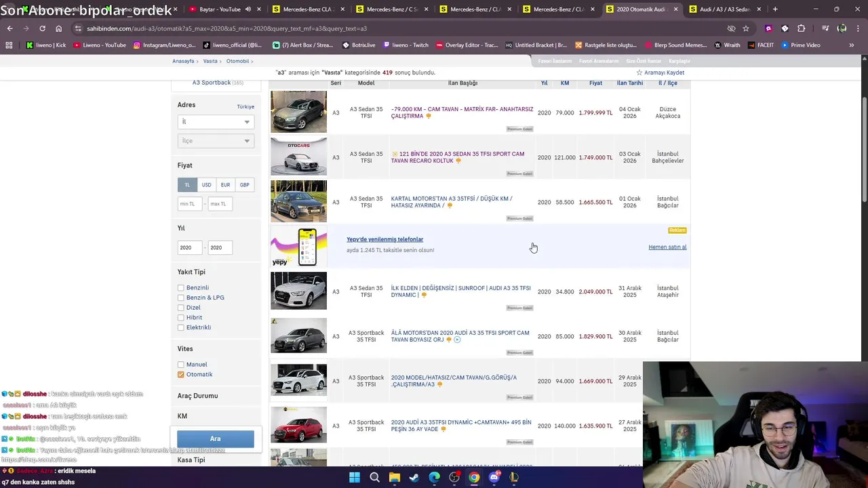This screenshot has height=488, width=868.
Task: Open Discord from the taskbar
Action: pos(494,477)
